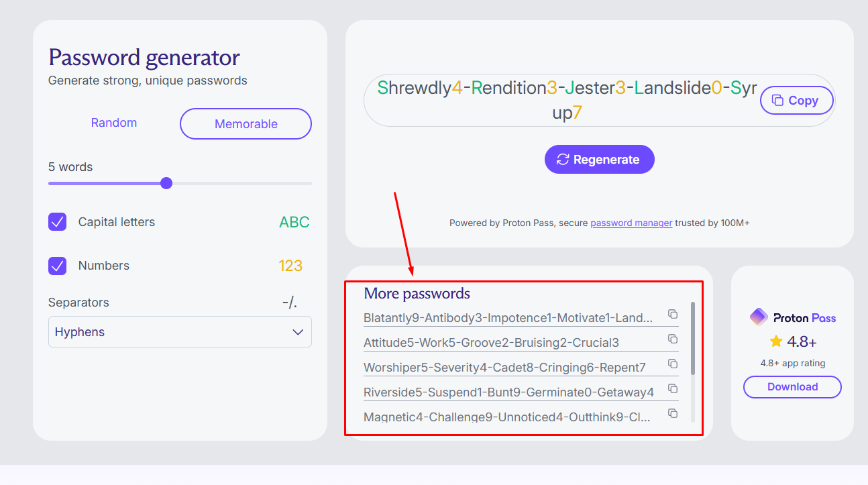Switch to the Random tab

coord(113,123)
